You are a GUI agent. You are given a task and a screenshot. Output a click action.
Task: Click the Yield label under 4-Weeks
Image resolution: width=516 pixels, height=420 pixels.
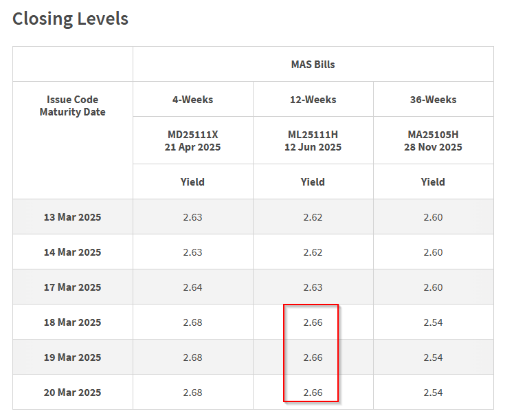(x=192, y=181)
